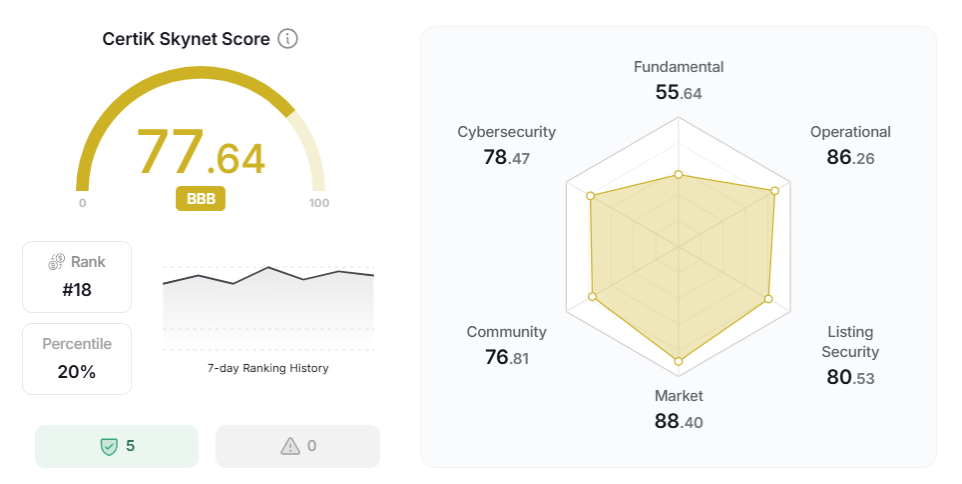Click the 77.64 Skynet score value
The height and width of the screenshot is (484, 962).
click(201, 152)
